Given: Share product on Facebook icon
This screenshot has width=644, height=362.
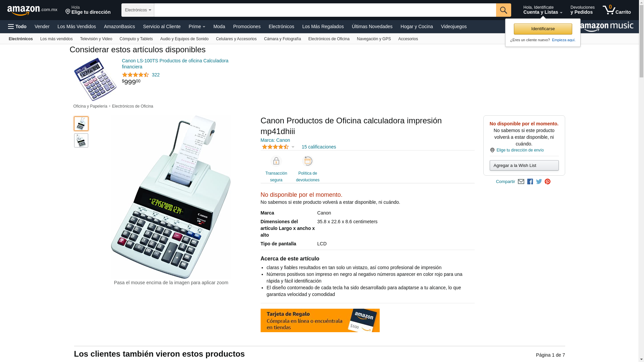Looking at the screenshot, I should coord(530,182).
